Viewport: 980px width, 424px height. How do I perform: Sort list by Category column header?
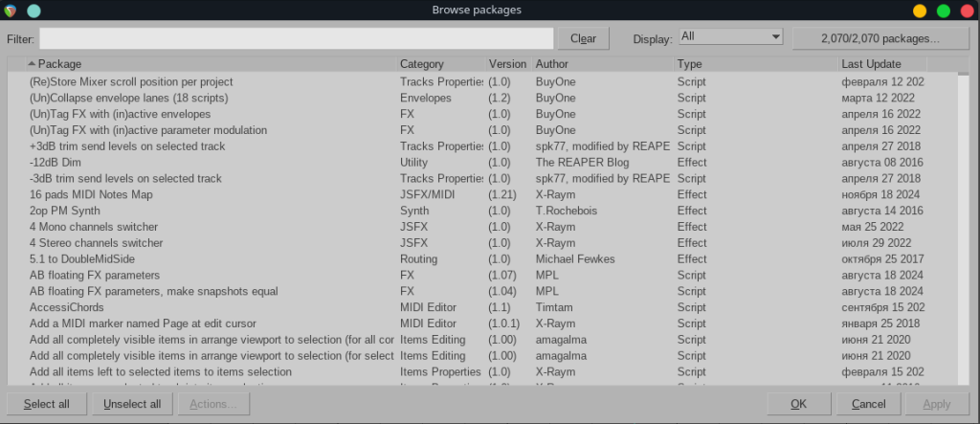pyautogui.click(x=441, y=64)
